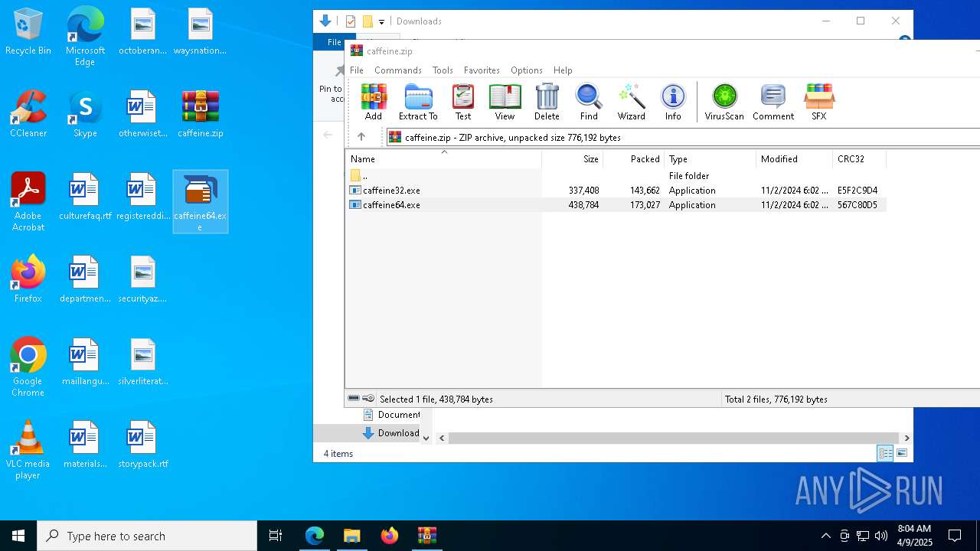Open the Options menu

[527, 70]
